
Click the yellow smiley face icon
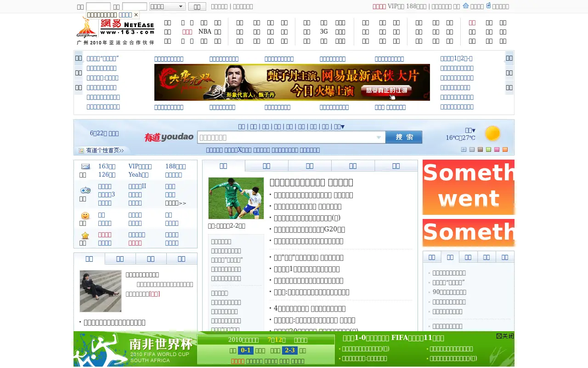tap(85, 216)
